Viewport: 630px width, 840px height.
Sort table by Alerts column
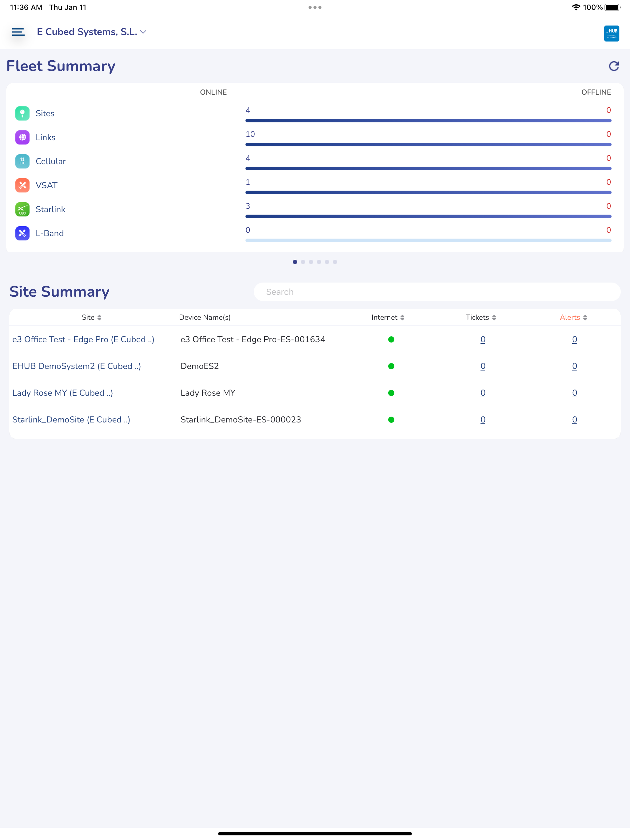tap(573, 318)
